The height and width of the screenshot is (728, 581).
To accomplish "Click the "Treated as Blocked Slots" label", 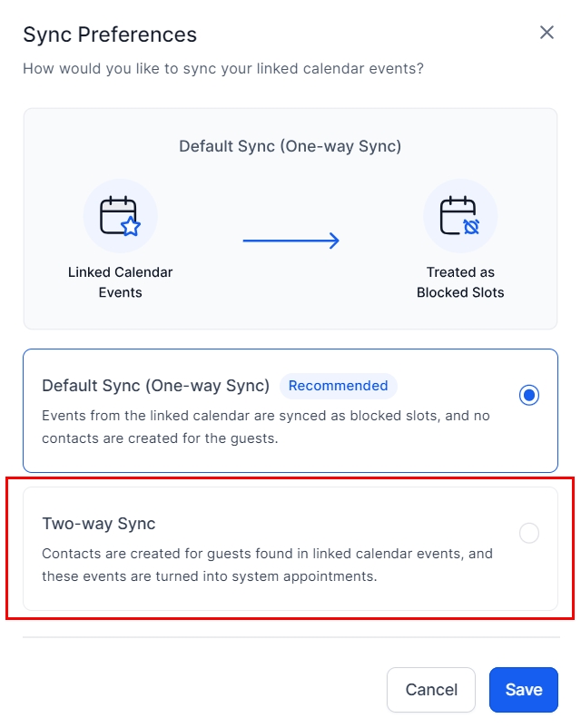I will [x=460, y=282].
